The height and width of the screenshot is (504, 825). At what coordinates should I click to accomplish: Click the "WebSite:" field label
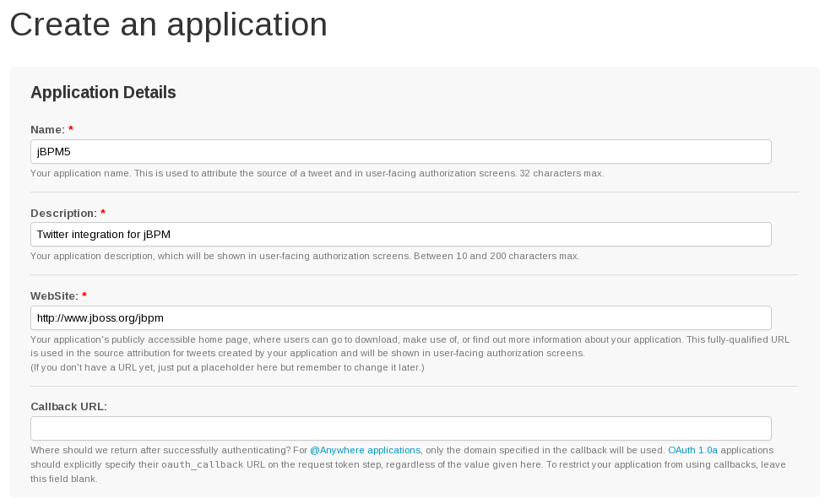(54, 296)
